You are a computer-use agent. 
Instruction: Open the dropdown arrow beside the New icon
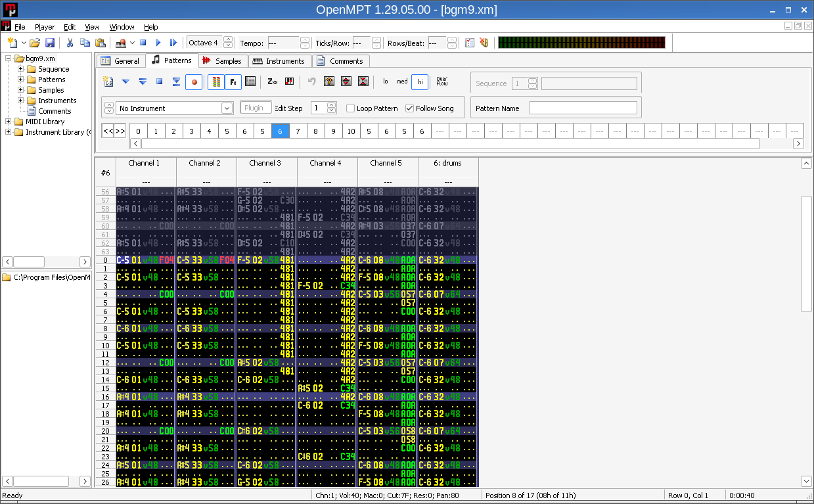tap(24, 43)
